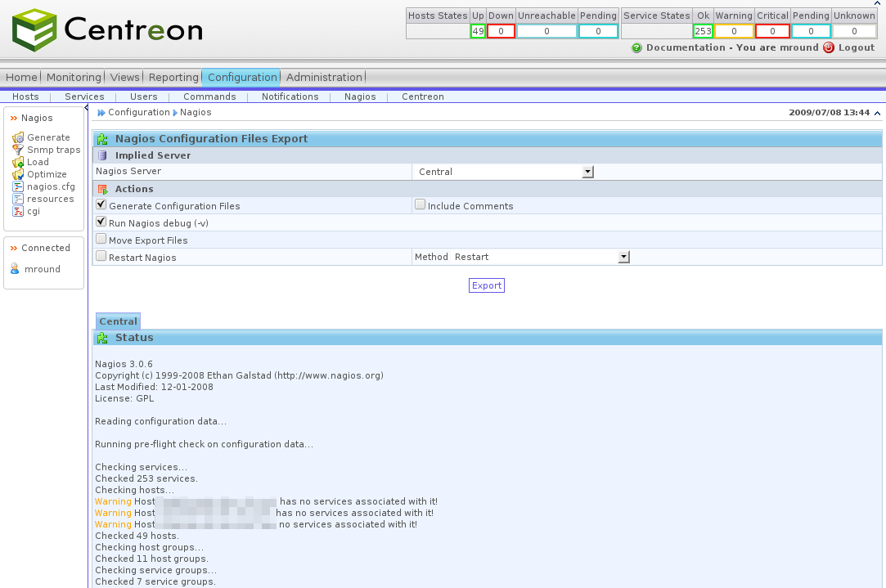Tick the Restart Nagios checkbox
This screenshot has height=588, width=886.
pyautogui.click(x=101, y=256)
